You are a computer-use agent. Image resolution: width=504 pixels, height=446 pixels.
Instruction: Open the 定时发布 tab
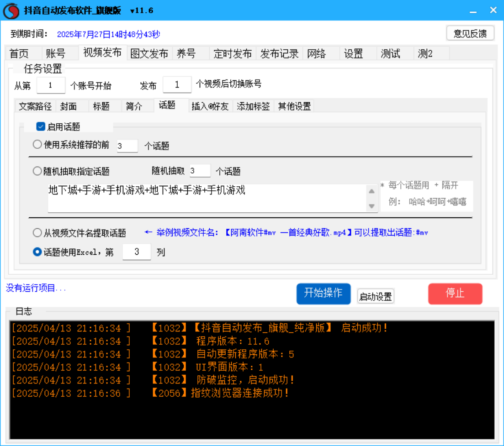click(x=233, y=53)
